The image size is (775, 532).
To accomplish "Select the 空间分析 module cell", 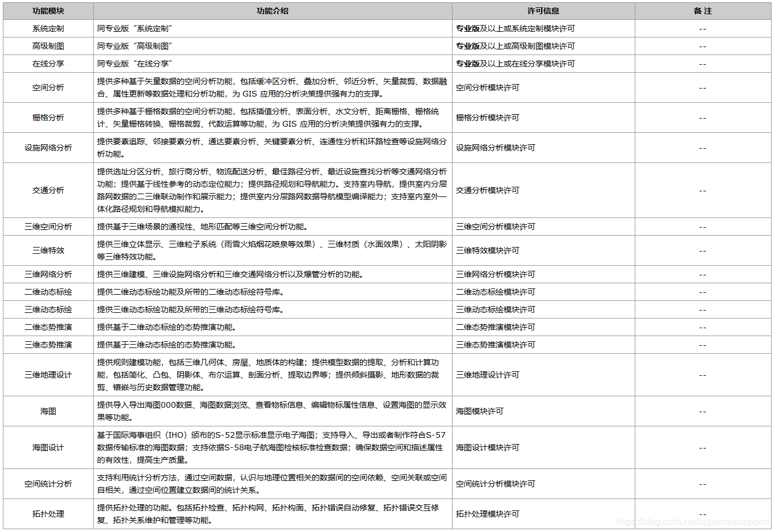I will (48, 87).
